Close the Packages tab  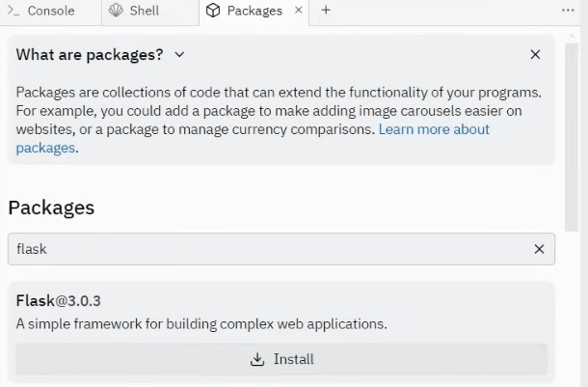point(297,11)
